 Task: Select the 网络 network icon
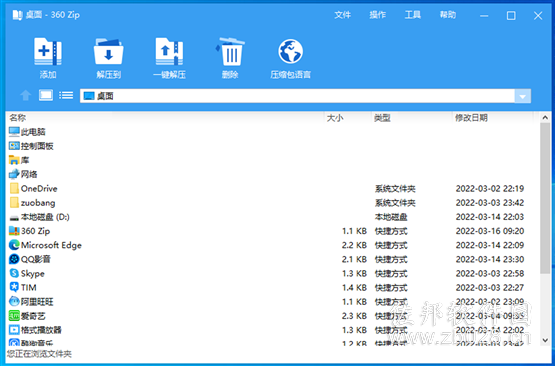(x=14, y=174)
